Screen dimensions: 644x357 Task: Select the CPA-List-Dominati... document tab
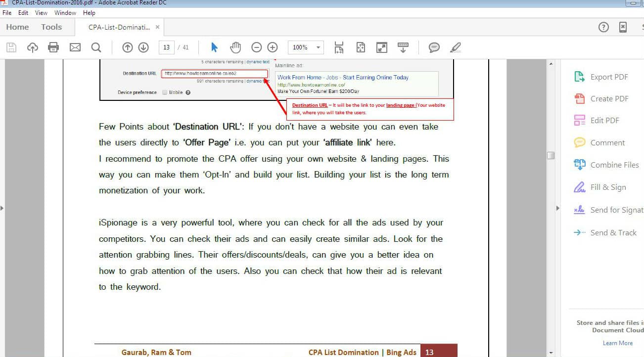(x=119, y=27)
